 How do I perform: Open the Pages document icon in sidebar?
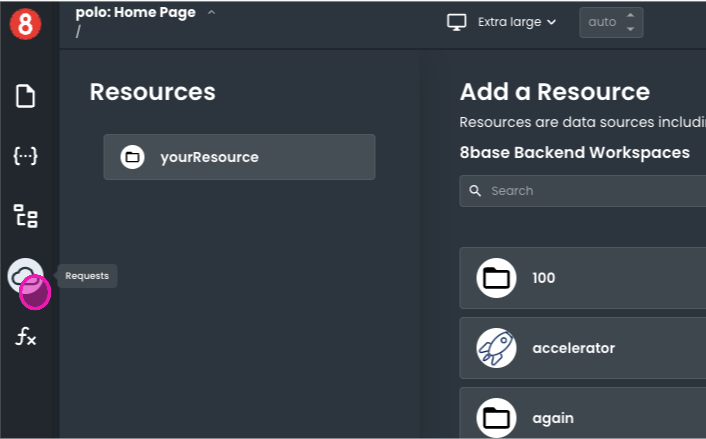(25, 96)
